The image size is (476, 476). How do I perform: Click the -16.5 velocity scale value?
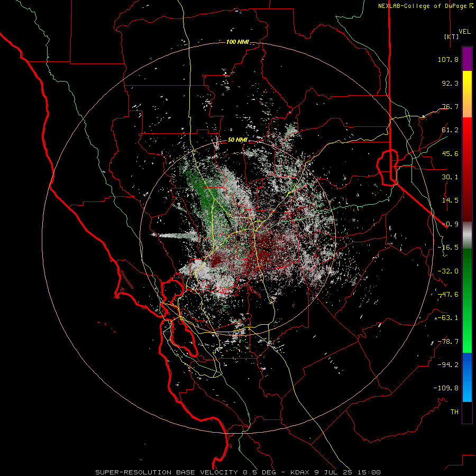coord(448,248)
